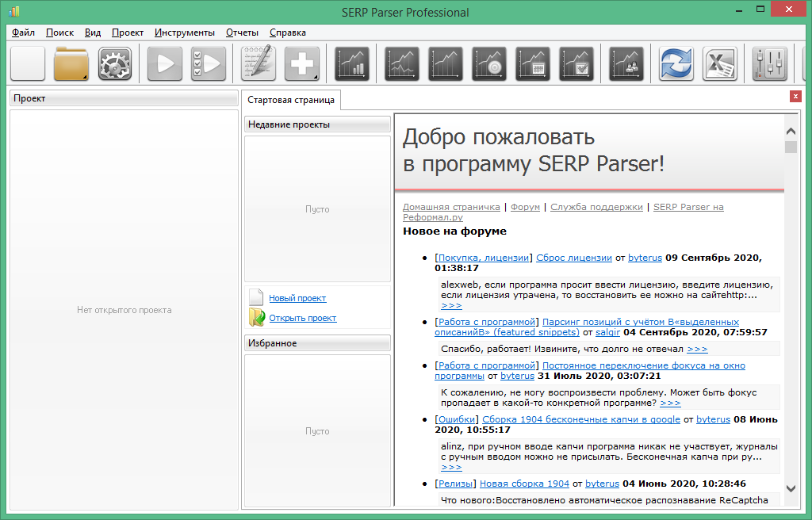Image resolution: width=812 pixels, height=520 pixels.
Task: Open the Отчеты menu
Action: (242, 32)
